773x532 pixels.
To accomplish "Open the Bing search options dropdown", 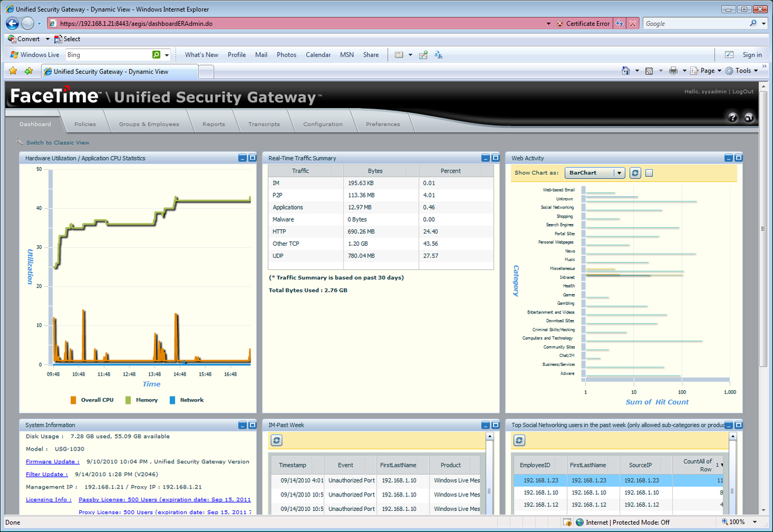I will point(167,54).
